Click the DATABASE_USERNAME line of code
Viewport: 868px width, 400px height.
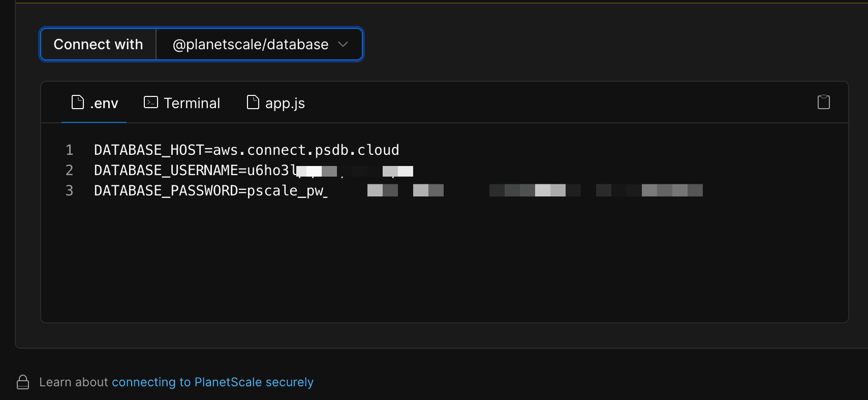[193, 171]
